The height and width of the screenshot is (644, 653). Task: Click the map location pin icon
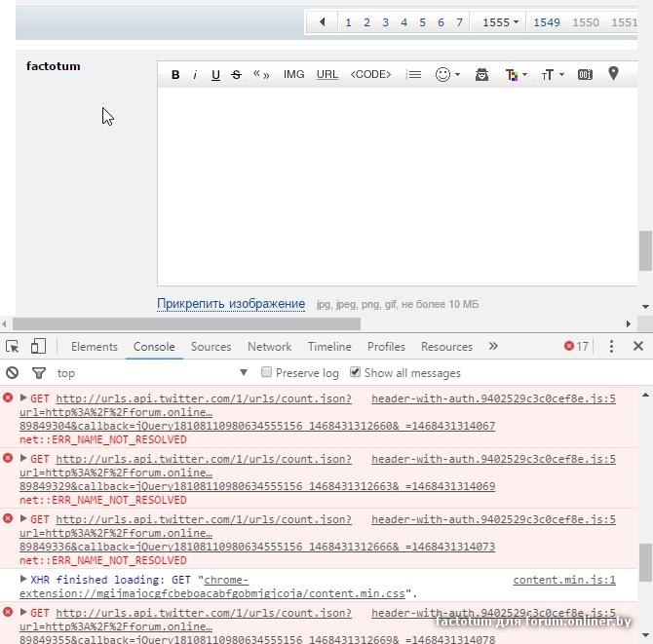(613, 74)
